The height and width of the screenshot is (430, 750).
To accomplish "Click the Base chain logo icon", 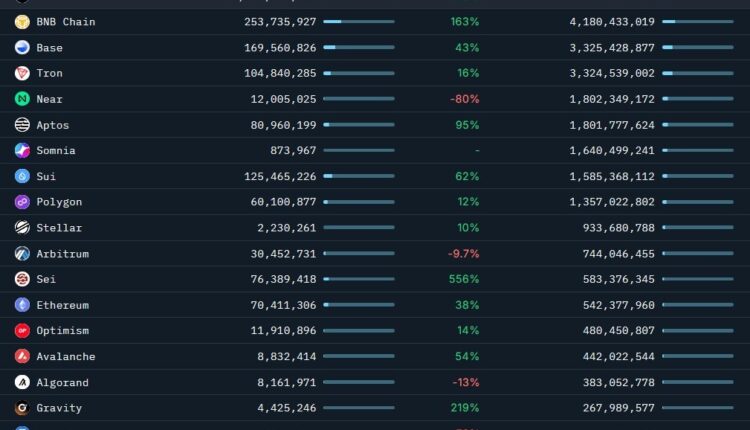I will (22, 47).
